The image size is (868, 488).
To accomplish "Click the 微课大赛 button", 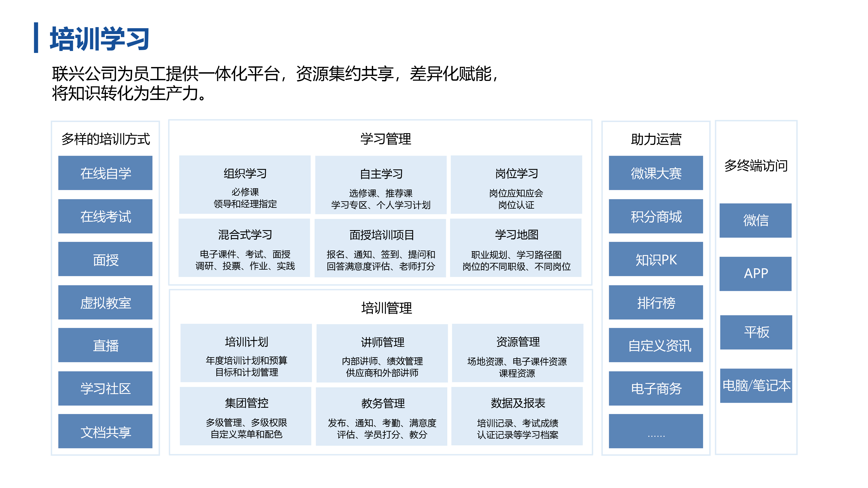I will tap(656, 173).
